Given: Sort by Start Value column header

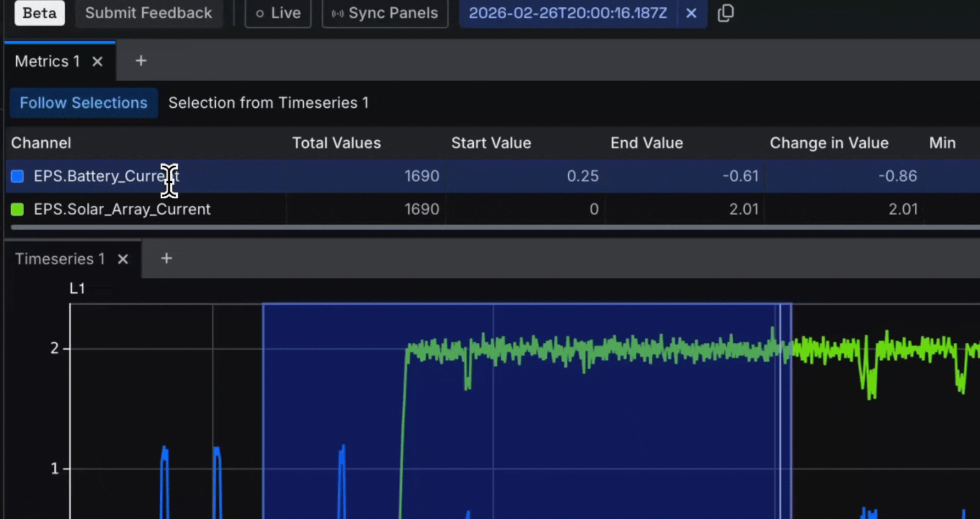Looking at the screenshot, I should click(491, 143).
